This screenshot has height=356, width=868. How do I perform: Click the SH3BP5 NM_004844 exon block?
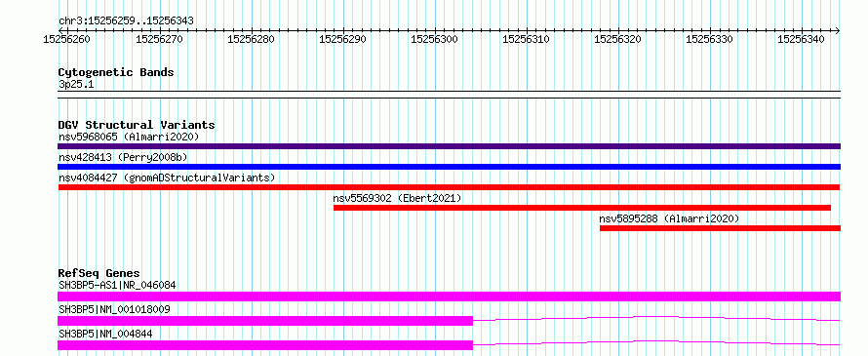pyautogui.click(x=265, y=345)
